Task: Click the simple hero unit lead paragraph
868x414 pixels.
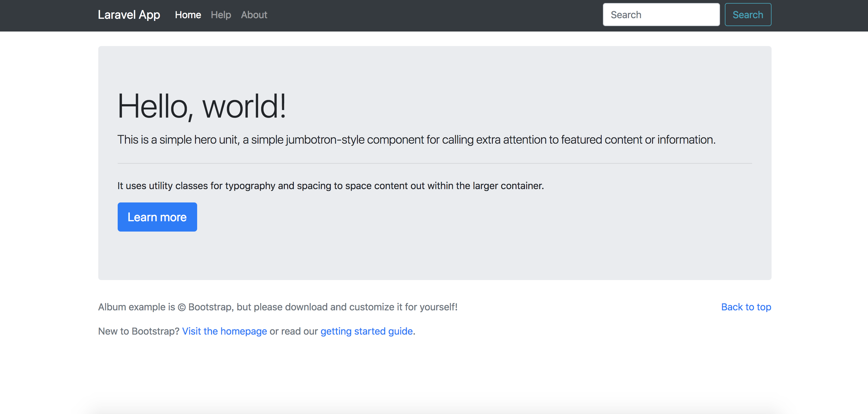Action: point(416,139)
